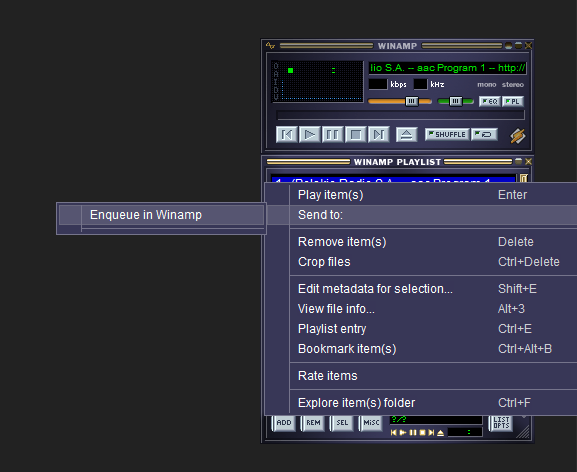Select the highlighted first playlist entry row

393,179
